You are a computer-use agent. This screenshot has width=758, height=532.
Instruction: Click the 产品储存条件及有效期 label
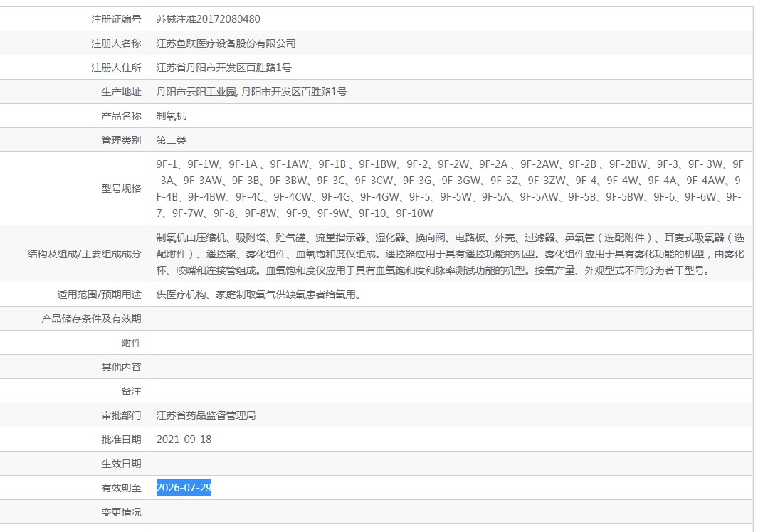[x=91, y=319]
